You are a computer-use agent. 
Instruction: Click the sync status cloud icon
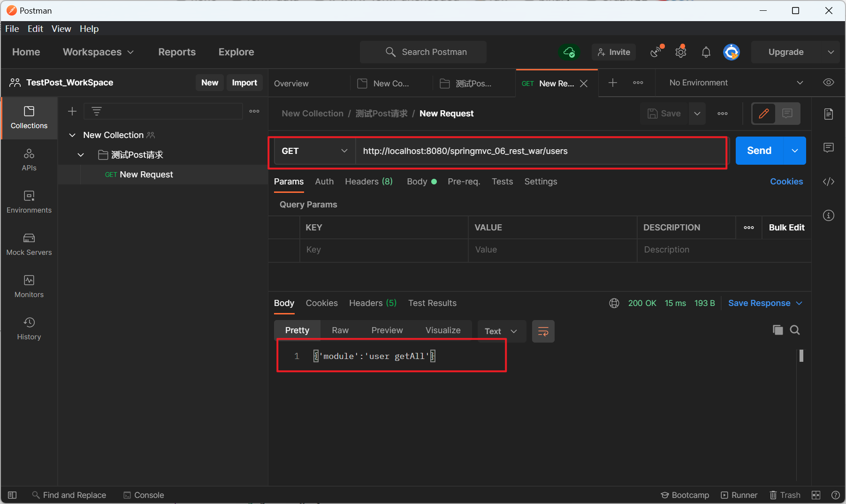point(569,52)
